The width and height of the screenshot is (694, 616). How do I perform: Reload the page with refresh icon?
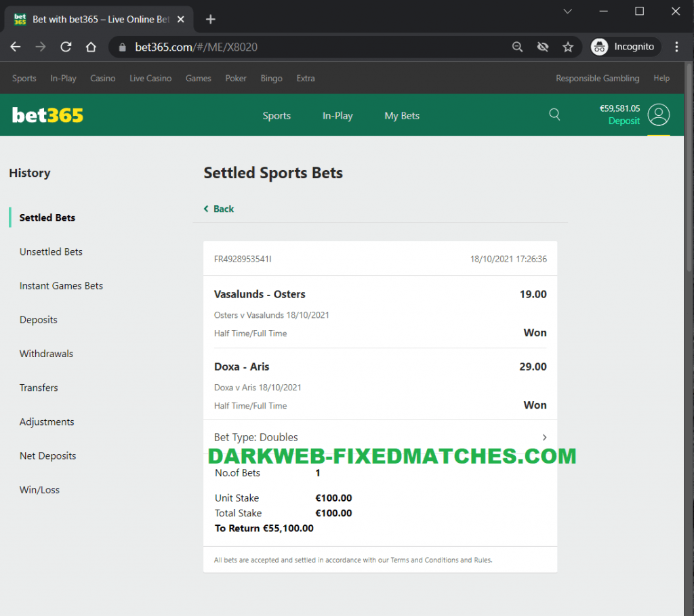click(x=66, y=47)
